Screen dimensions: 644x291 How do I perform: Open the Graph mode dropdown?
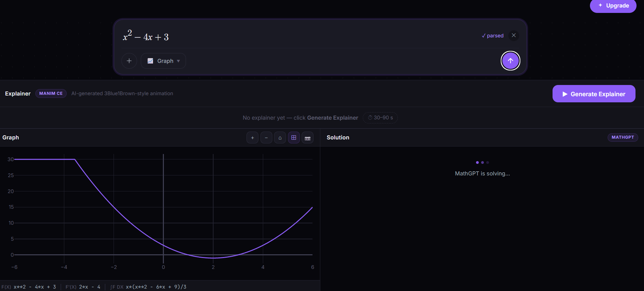point(163,61)
